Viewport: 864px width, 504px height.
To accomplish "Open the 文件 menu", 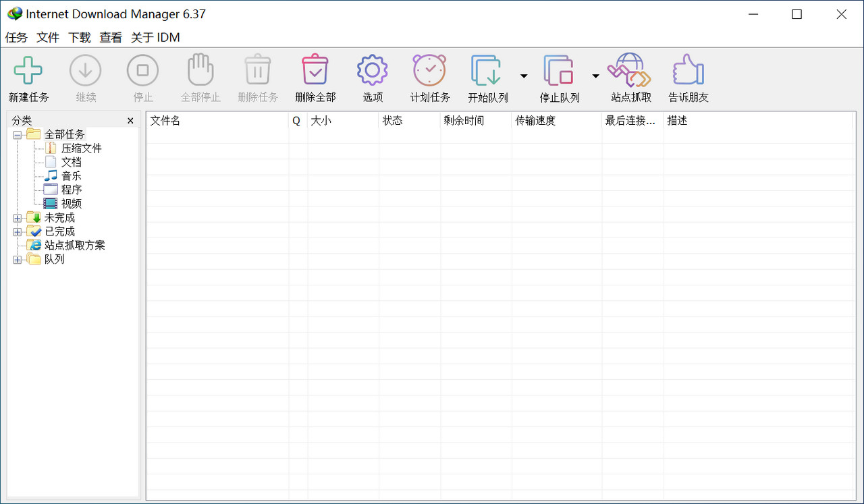I will pos(48,38).
